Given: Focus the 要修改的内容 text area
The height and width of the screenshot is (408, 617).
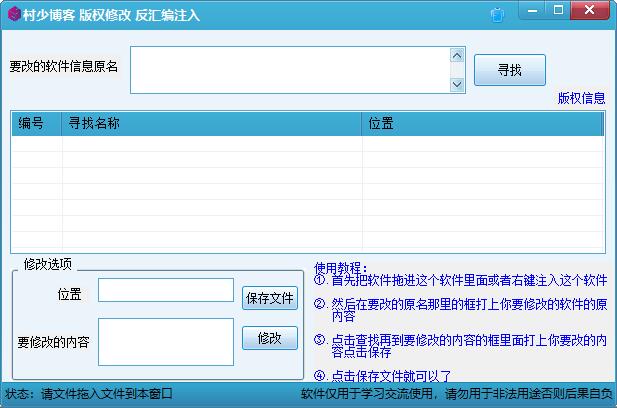Looking at the screenshot, I should pyautogui.click(x=165, y=341).
